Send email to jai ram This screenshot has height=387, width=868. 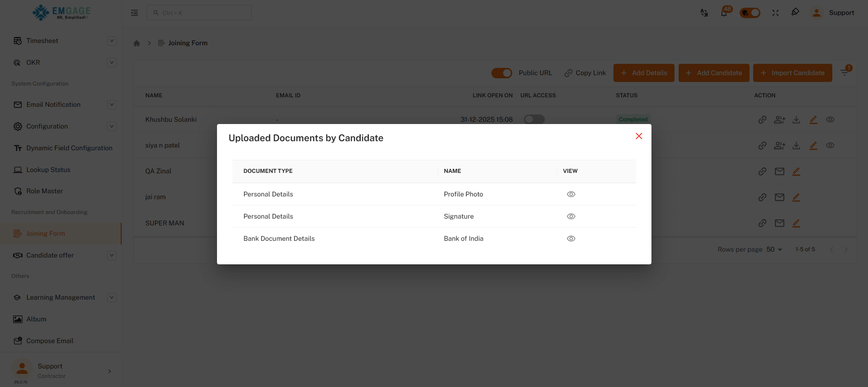tap(779, 197)
